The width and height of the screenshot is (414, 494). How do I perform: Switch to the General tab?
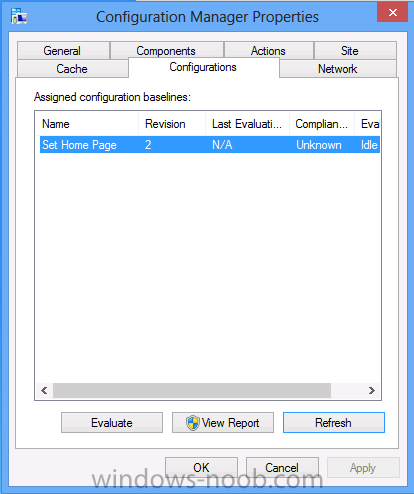pos(63,51)
